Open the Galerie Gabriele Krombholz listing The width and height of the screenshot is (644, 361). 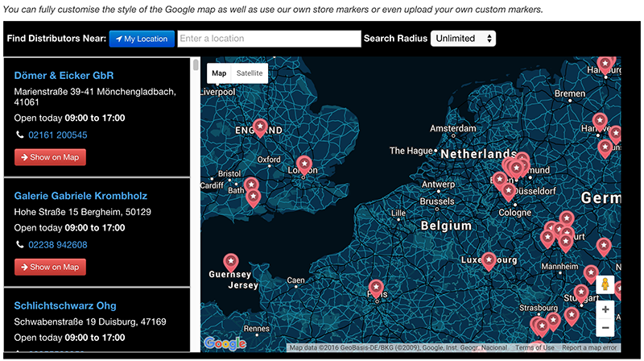coord(80,196)
